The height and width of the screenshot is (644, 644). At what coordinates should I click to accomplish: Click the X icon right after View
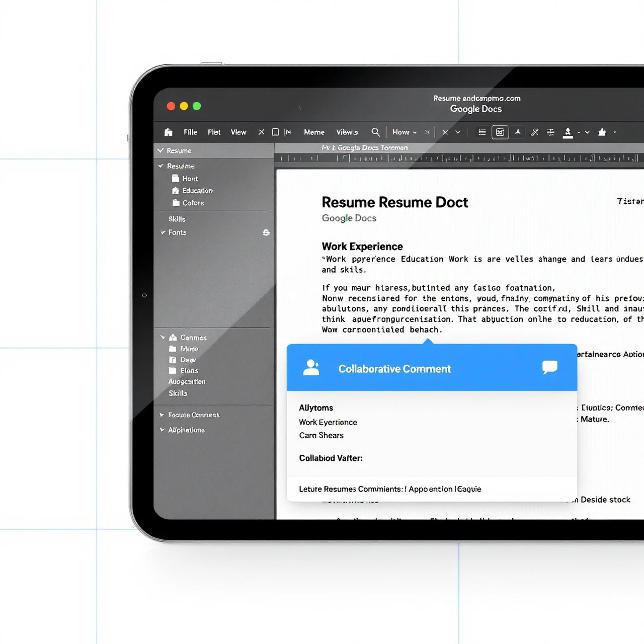[x=261, y=132]
